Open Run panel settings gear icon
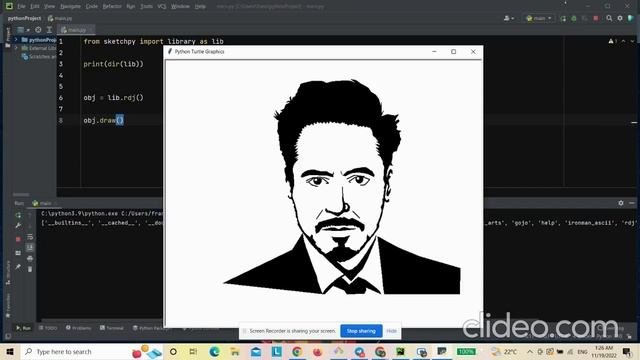Screen dimensions: 640x360 pos(621,203)
